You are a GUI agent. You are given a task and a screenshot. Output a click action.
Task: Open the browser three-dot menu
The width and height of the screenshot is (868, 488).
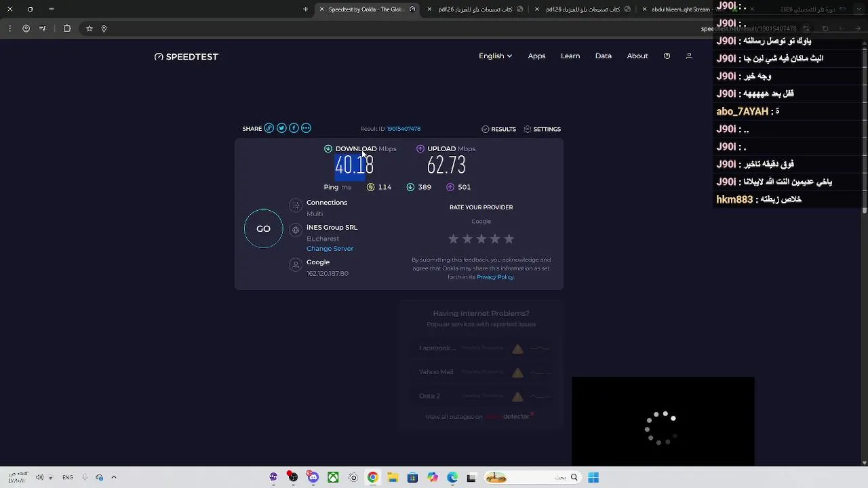click(x=9, y=28)
